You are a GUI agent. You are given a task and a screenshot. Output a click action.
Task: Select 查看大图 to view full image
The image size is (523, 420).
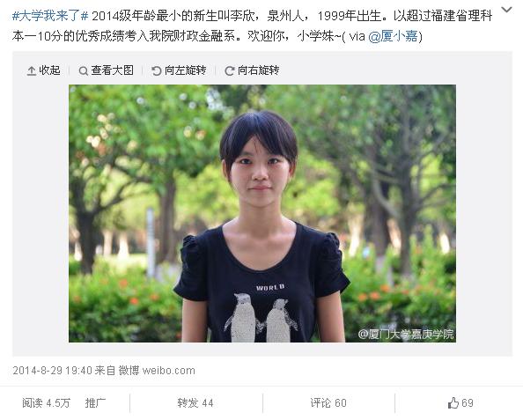tap(113, 70)
